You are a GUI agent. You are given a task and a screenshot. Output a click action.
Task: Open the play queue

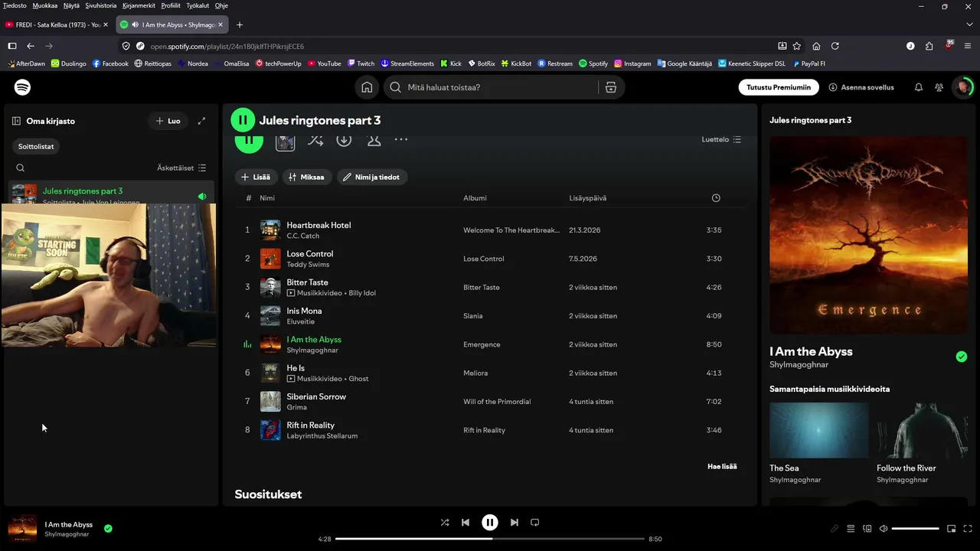pyautogui.click(x=851, y=529)
